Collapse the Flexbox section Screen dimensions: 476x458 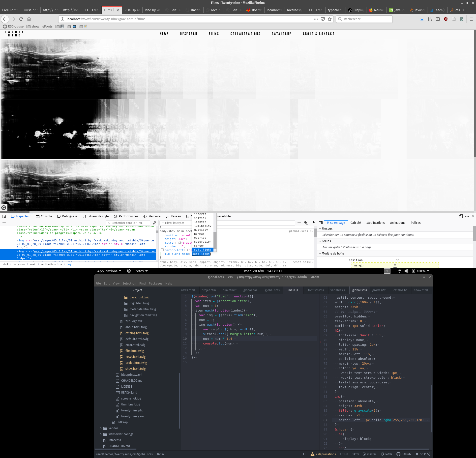320,229
